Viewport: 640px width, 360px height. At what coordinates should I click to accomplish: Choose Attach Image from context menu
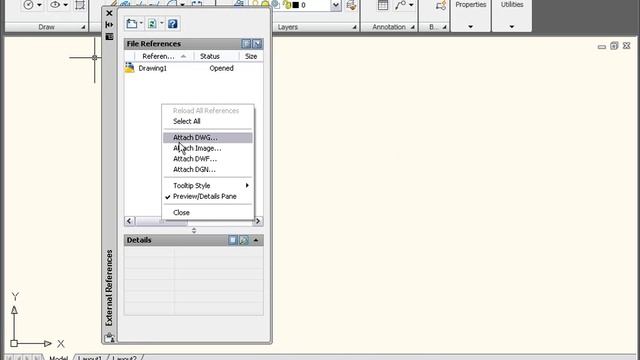pos(207,148)
